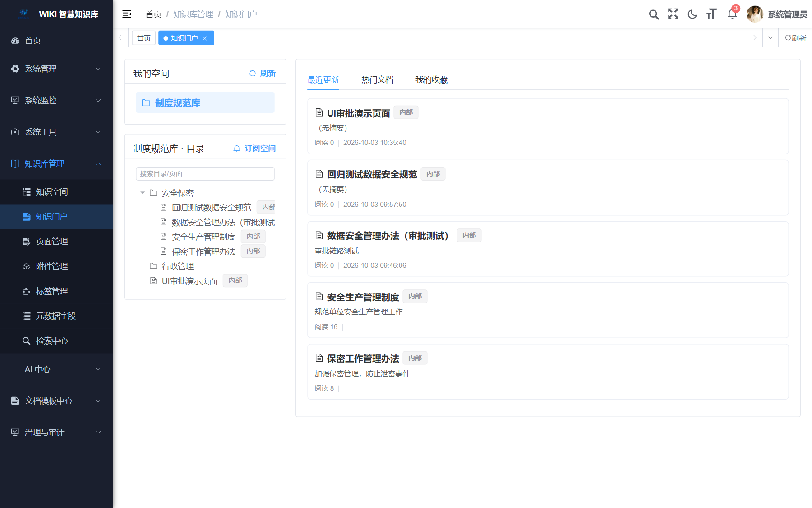This screenshot has height=508, width=812.
Task: Open 页面管理 in sidebar
Action: point(56,242)
